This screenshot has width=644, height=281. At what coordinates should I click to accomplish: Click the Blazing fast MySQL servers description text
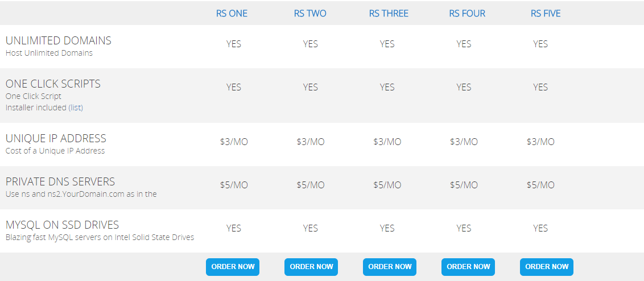(100, 237)
